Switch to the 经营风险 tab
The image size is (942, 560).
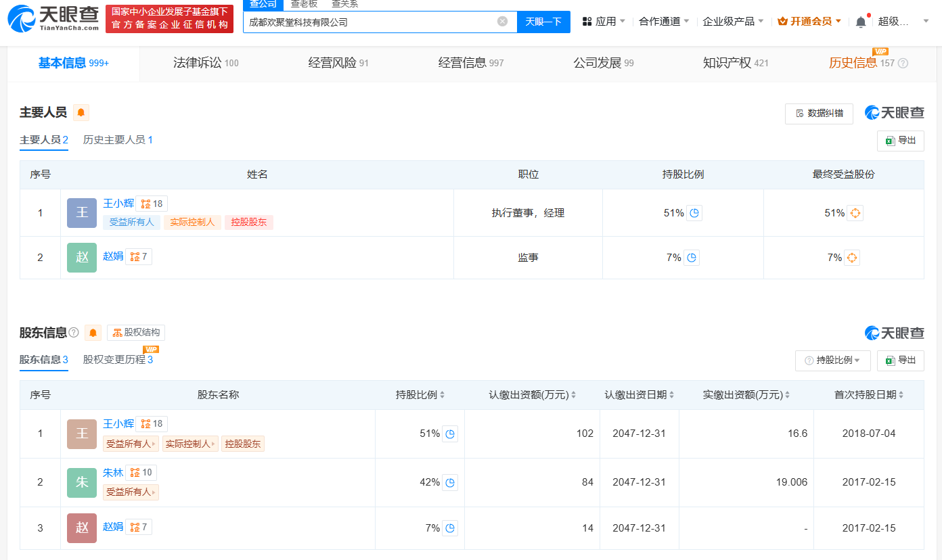pyautogui.click(x=338, y=63)
